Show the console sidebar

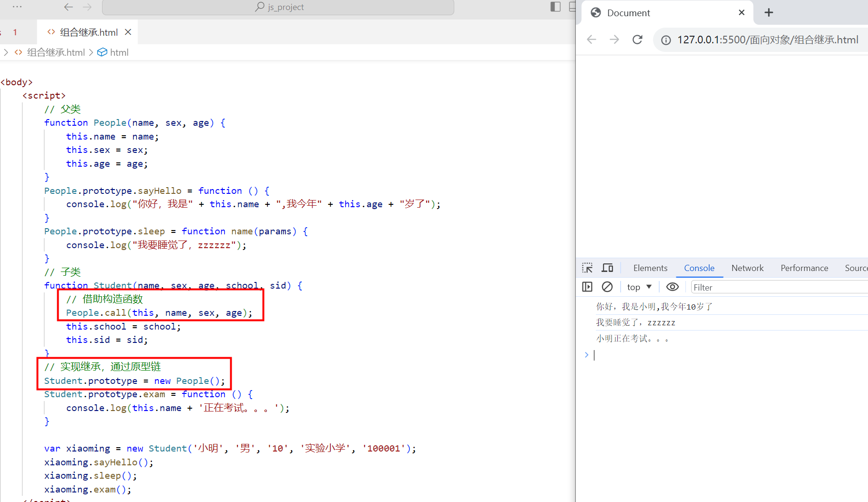pos(587,287)
